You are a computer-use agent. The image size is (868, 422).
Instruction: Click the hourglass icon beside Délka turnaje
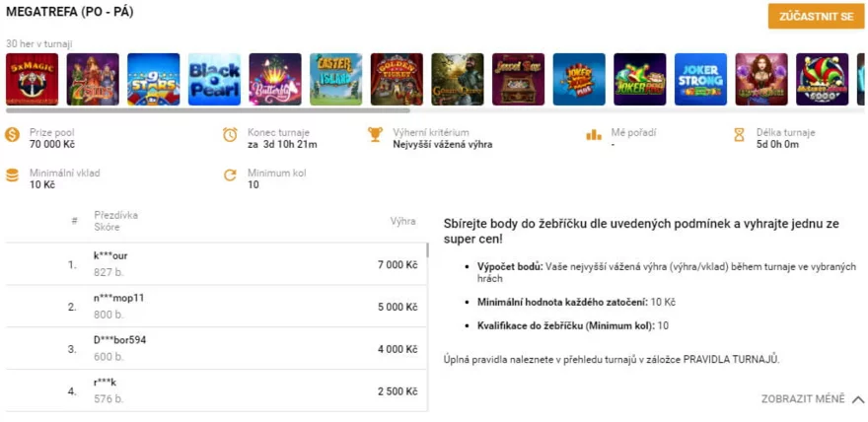739,134
